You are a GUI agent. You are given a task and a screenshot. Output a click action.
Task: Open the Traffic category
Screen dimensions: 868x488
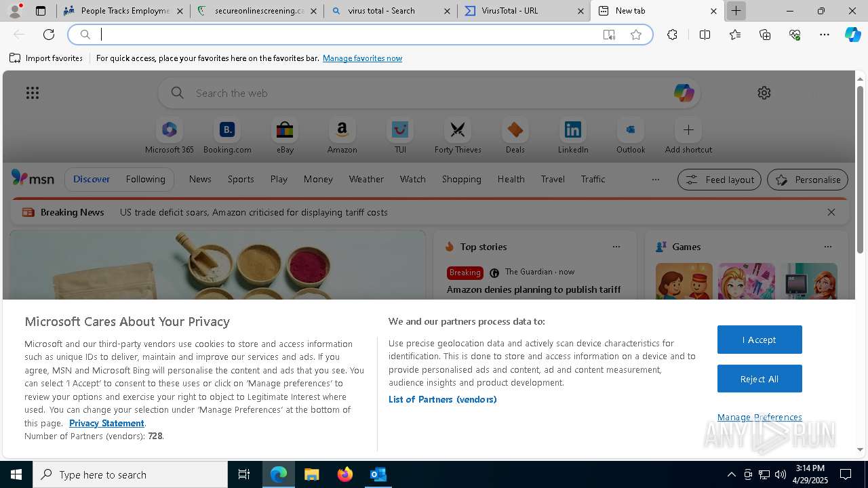click(593, 179)
